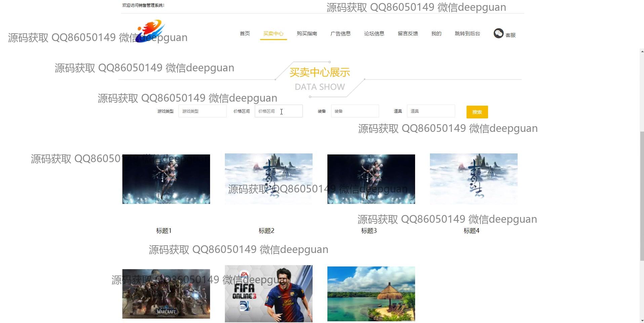Focus the 游戏类型 input field

(202, 111)
